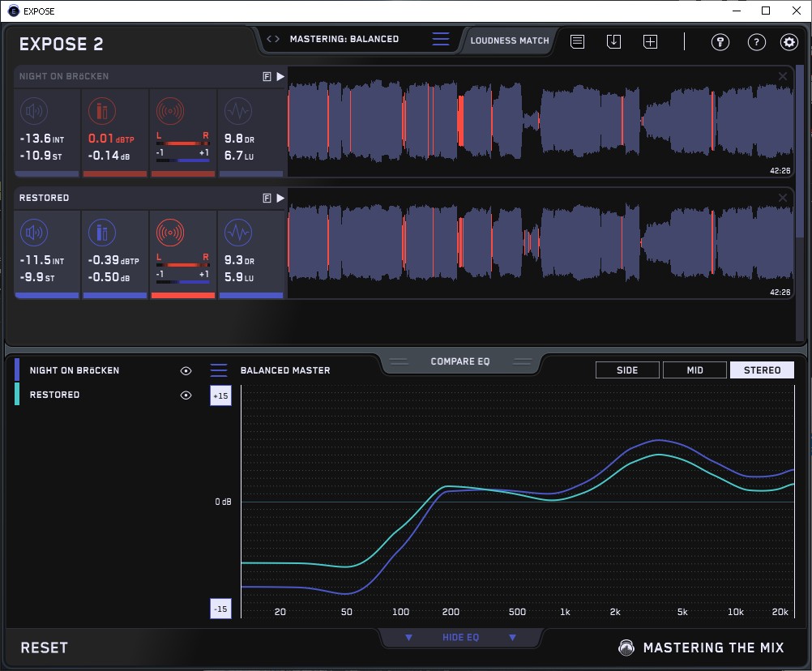Click the peaks meter icon for Night on Bröcken
Viewport: 812px width, 671px height.
coord(102,111)
